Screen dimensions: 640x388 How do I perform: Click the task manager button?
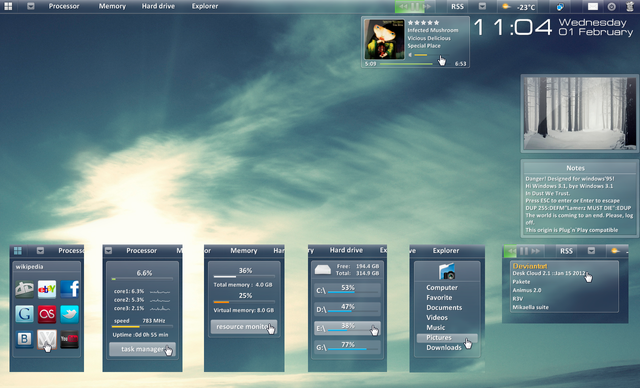[x=142, y=349]
